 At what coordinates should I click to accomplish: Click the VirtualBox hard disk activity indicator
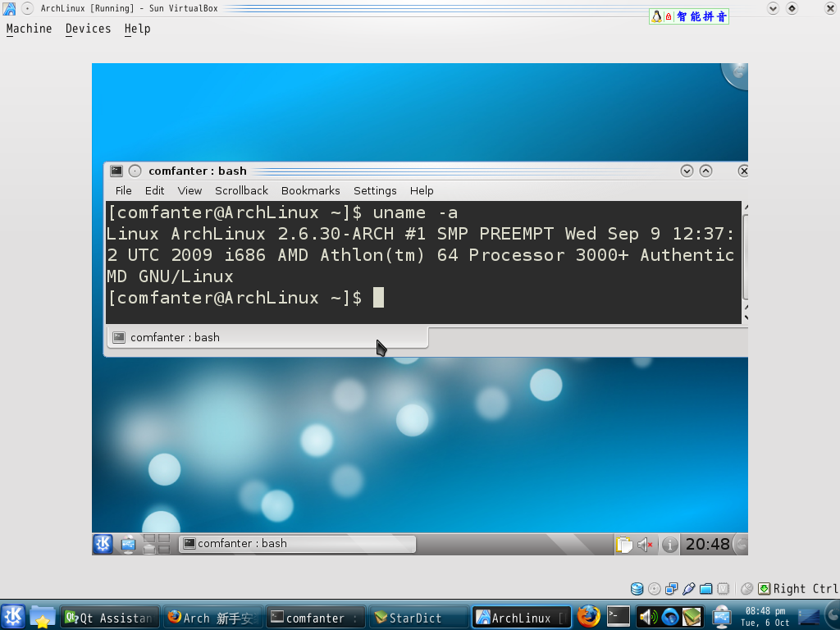(x=637, y=589)
